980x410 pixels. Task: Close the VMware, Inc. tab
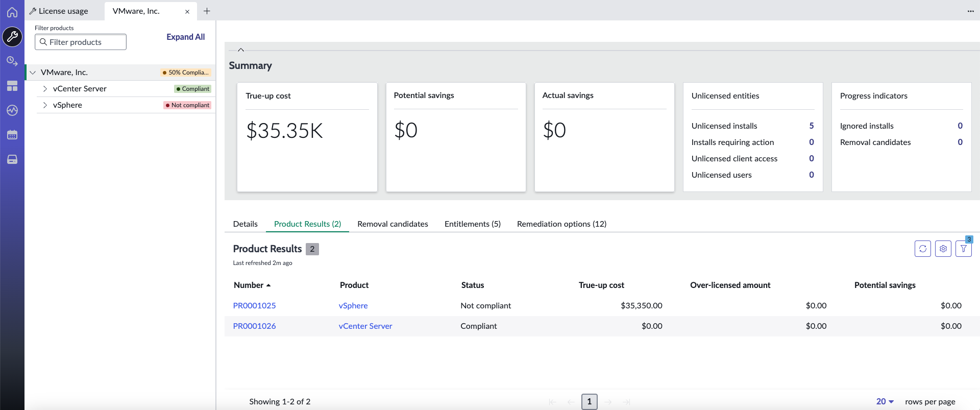(x=187, y=11)
